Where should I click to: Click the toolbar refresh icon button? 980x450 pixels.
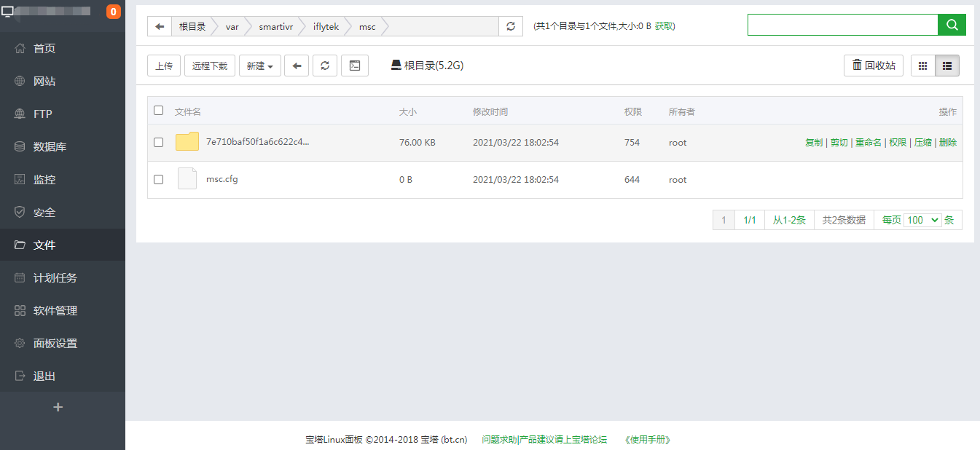click(x=325, y=66)
